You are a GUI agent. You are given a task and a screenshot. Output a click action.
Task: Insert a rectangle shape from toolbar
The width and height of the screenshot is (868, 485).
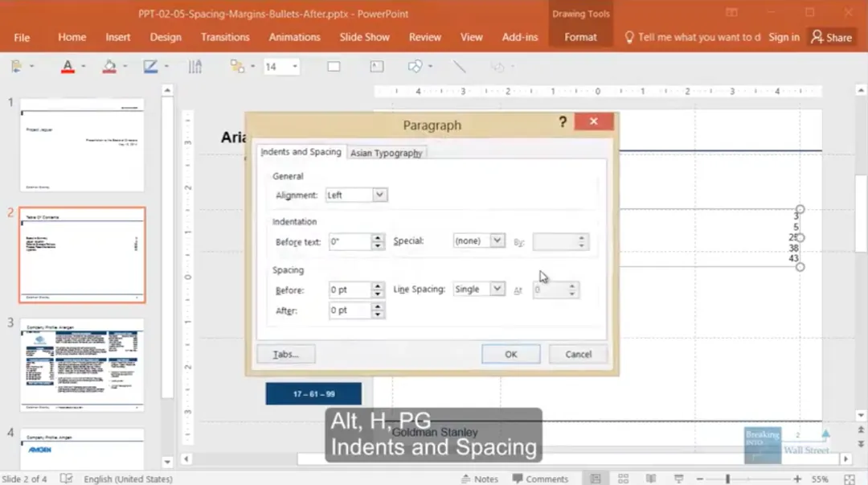[x=334, y=67]
